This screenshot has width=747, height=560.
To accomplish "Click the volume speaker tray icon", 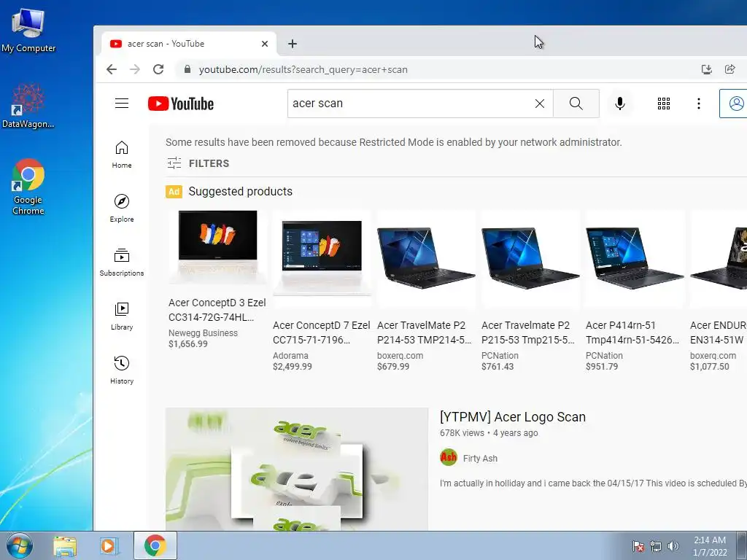I will [x=673, y=546].
